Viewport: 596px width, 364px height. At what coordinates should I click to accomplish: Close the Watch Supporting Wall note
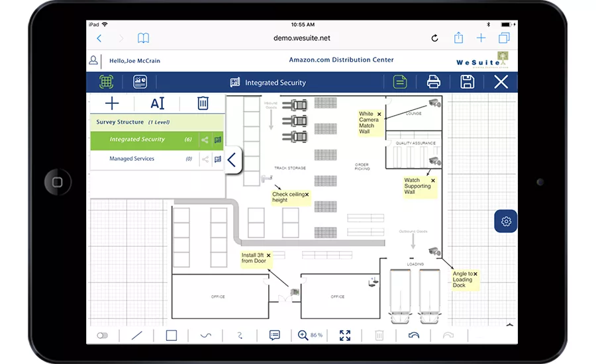[x=433, y=181]
